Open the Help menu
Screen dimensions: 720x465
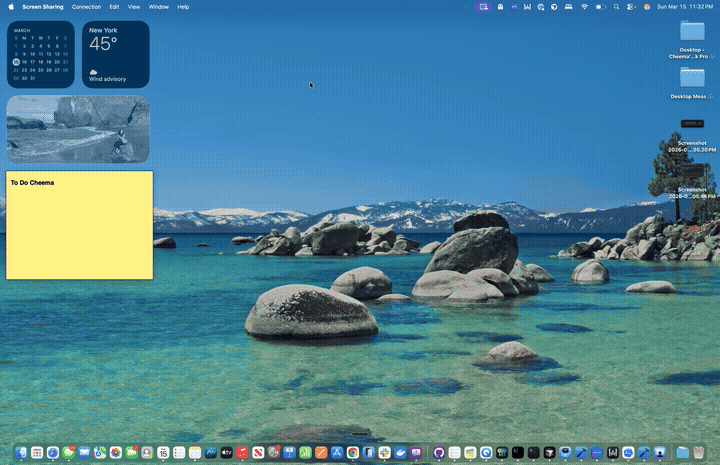(183, 7)
